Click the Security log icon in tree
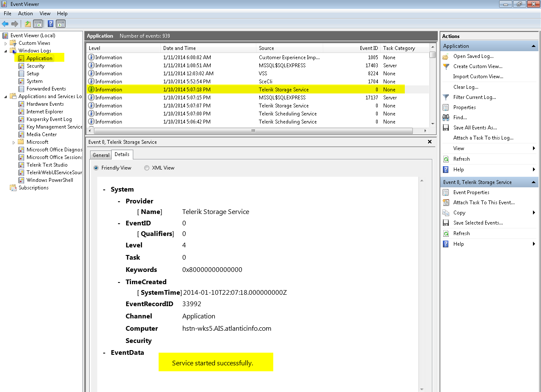This screenshot has width=541, height=392. tap(22, 66)
